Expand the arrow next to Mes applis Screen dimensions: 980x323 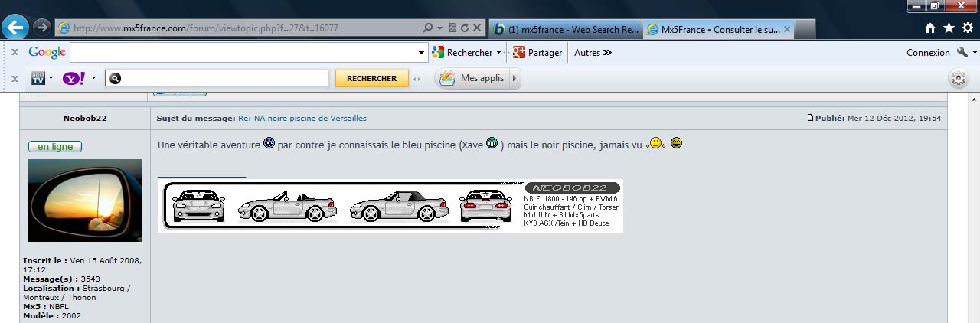(514, 78)
